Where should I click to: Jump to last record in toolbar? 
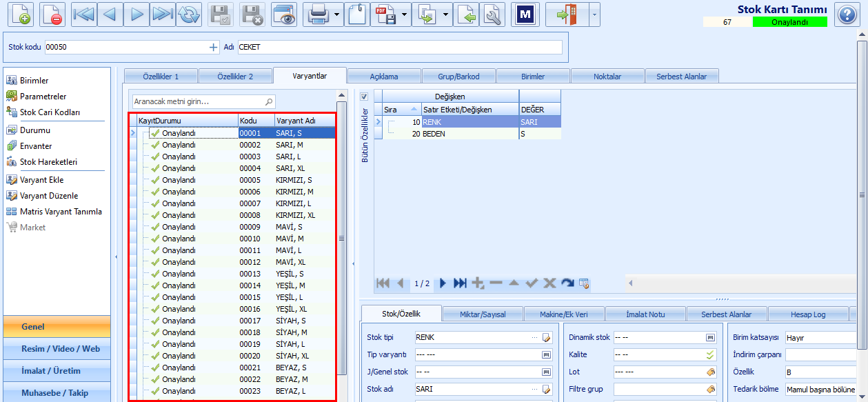tap(162, 14)
